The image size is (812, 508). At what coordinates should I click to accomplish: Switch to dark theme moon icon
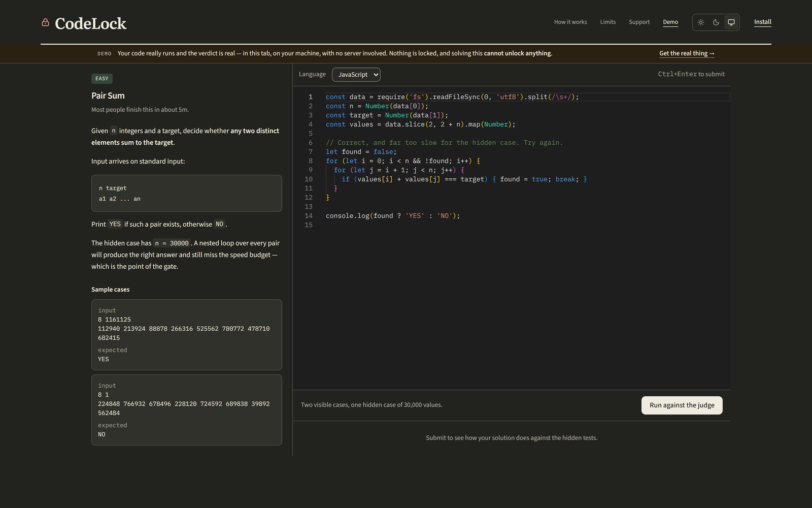click(x=716, y=22)
